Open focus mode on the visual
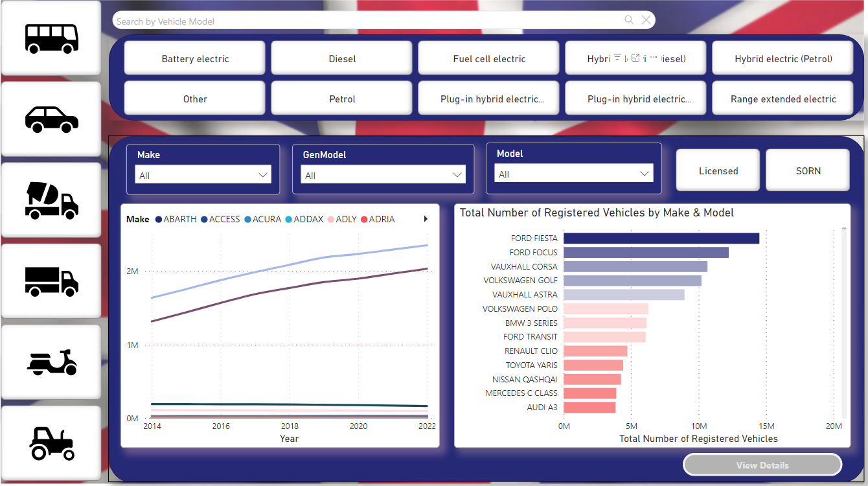The height and width of the screenshot is (486, 868). (x=635, y=58)
